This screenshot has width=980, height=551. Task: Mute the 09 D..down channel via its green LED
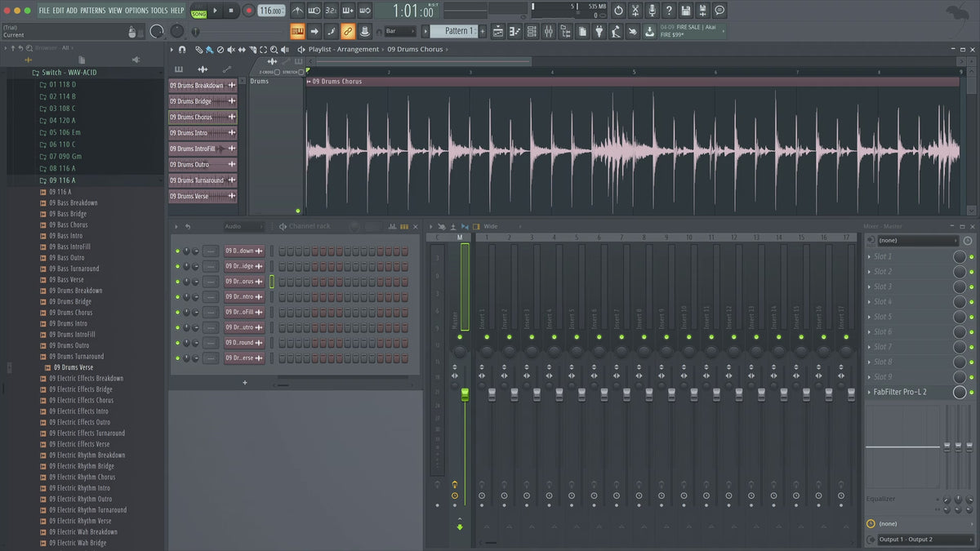point(177,251)
